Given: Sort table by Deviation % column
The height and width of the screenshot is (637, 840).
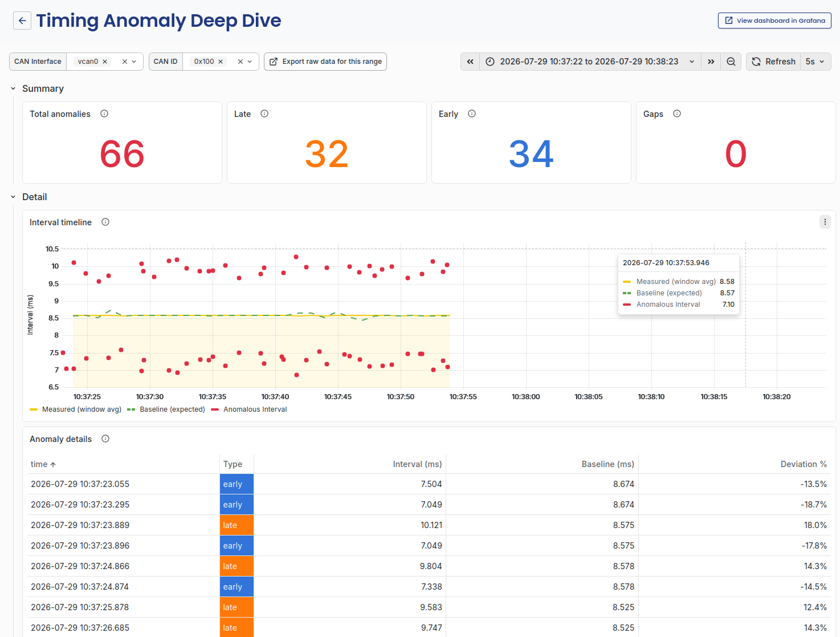Looking at the screenshot, I should [x=804, y=464].
